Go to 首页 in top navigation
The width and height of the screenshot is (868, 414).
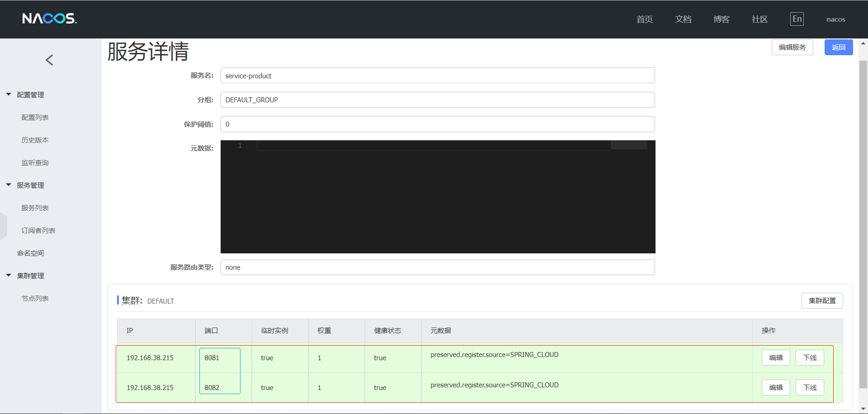(x=645, y=19)
